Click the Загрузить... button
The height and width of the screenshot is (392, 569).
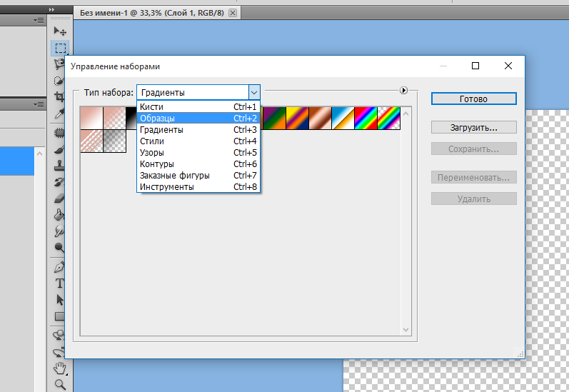click(473, 127)
